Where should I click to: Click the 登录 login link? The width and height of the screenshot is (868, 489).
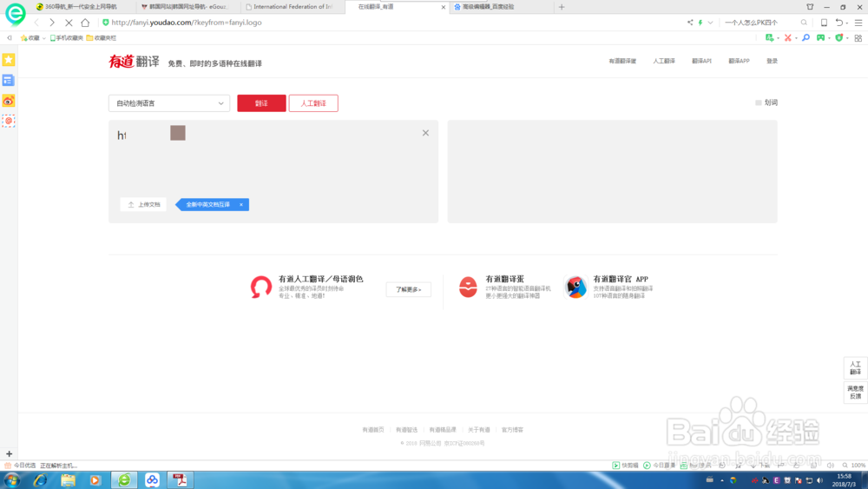pyautogui.click(x=772, y=61)
